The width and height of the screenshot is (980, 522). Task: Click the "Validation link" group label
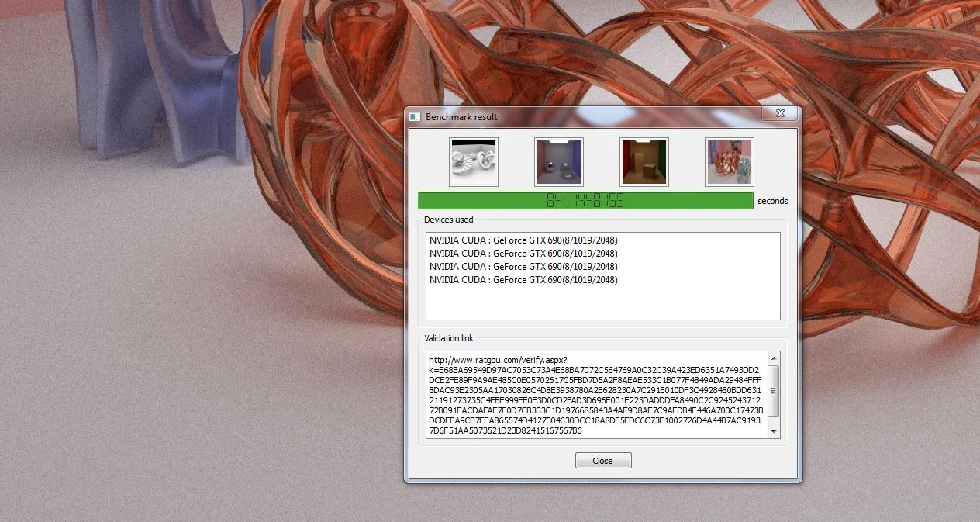click(449, 338)
